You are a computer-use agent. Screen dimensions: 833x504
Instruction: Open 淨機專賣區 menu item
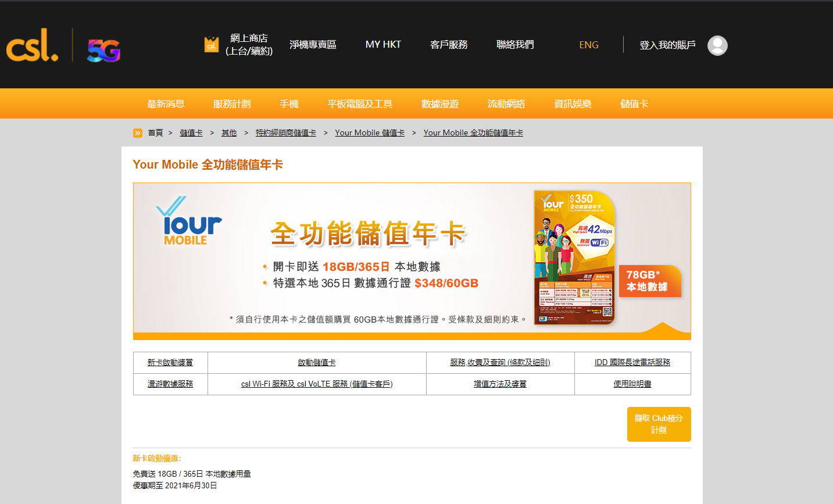(313, 45)
